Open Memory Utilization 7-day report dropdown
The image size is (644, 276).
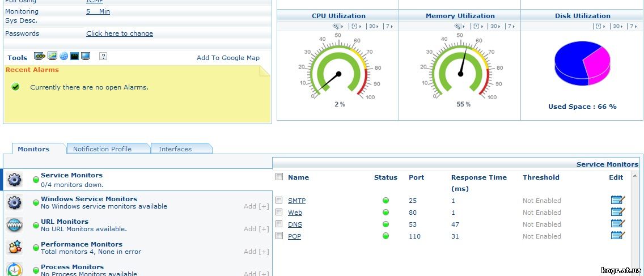pos(511,26)
